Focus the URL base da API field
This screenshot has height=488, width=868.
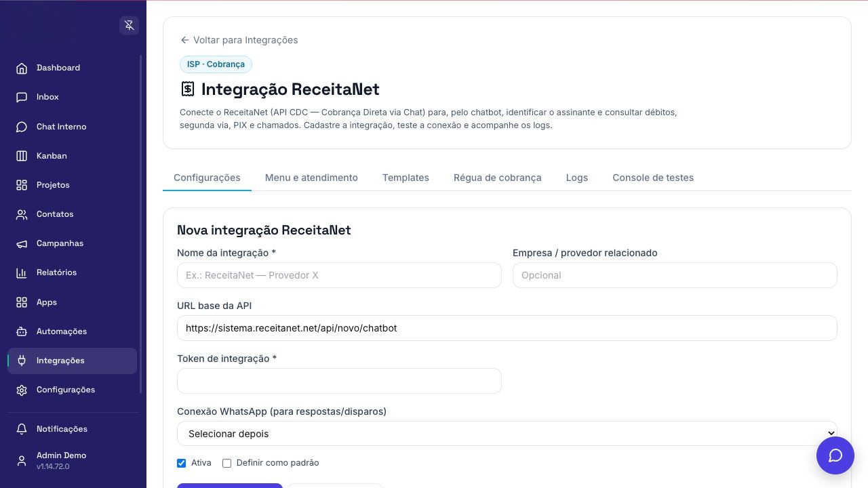pos(507,328)
